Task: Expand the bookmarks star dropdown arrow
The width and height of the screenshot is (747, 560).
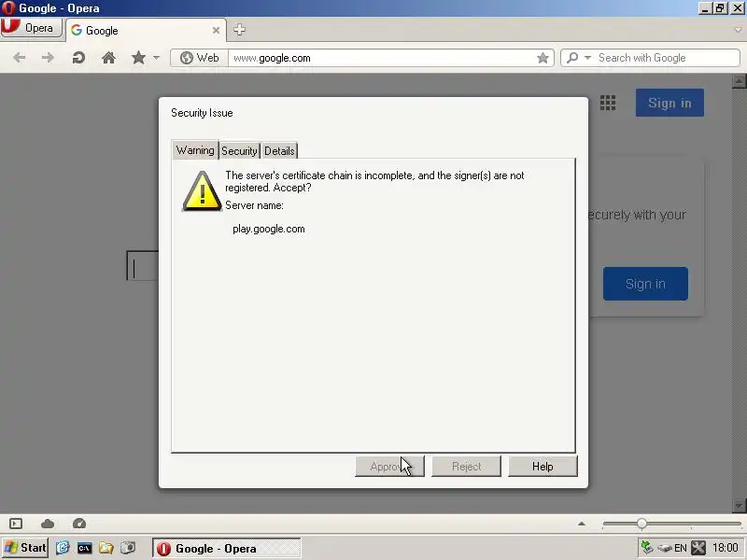Action: coord(156,58)
